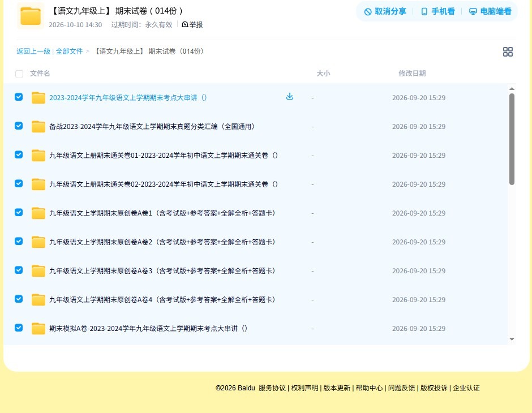Image resolution: width=532 pixels, height=413 pixels.
Task: Click the vertical scrollbar thumb
Action: point(512,139)
